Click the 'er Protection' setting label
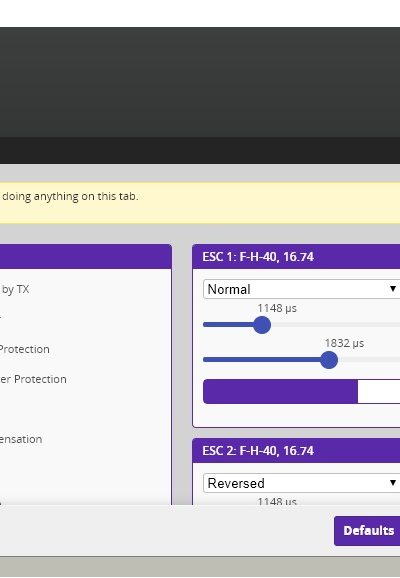The width and height of the screenshot is (400, 578). pyautogui.click(x=33, y=379)
